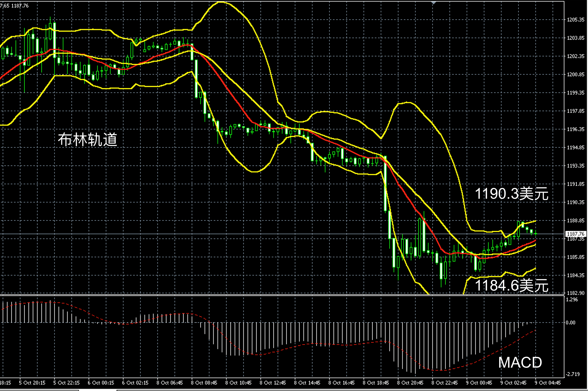
Task: Click price level 1193.35 on the price scale
Action: click(x=575, y=166)
